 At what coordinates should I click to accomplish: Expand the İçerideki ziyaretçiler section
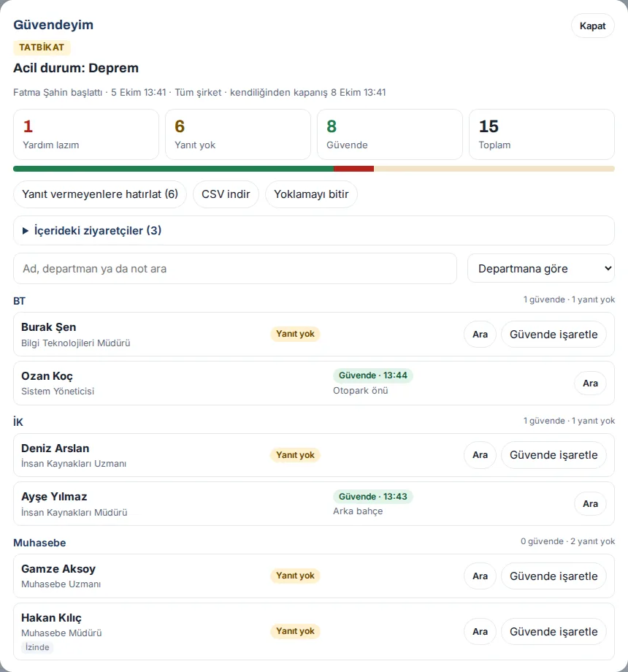point(313,231)
